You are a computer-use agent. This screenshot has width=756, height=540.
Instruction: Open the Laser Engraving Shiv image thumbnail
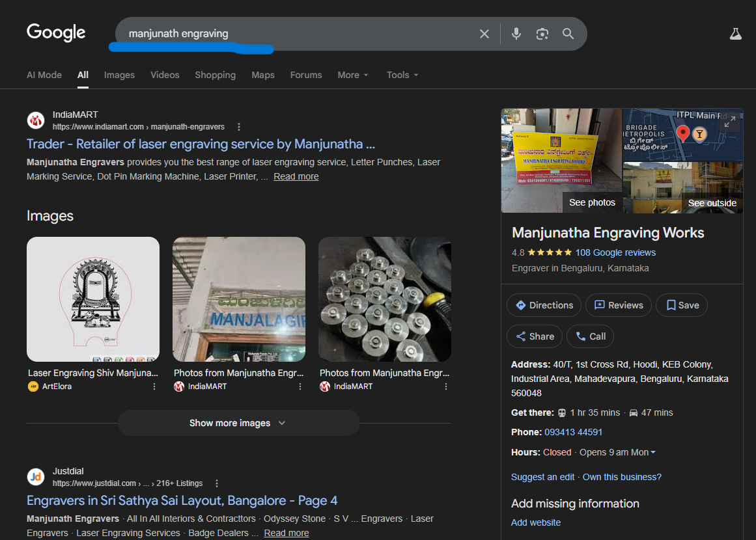[x=93, y=299]
